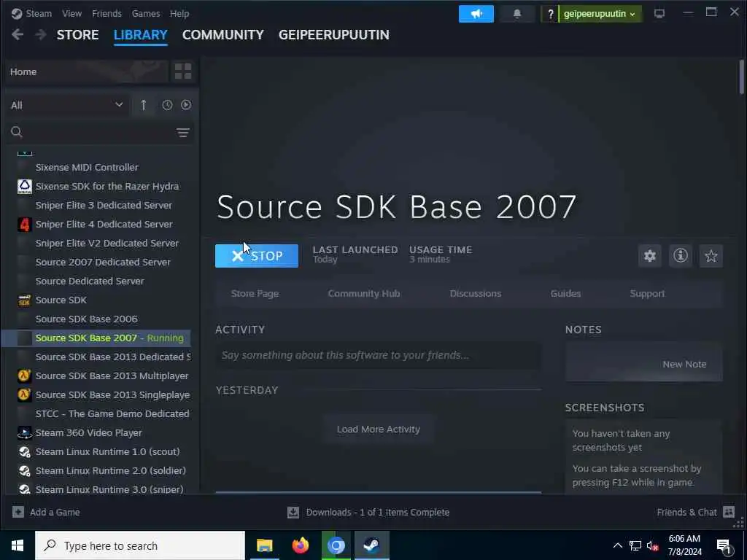Click the Downloads tray icon

[293, 513]
